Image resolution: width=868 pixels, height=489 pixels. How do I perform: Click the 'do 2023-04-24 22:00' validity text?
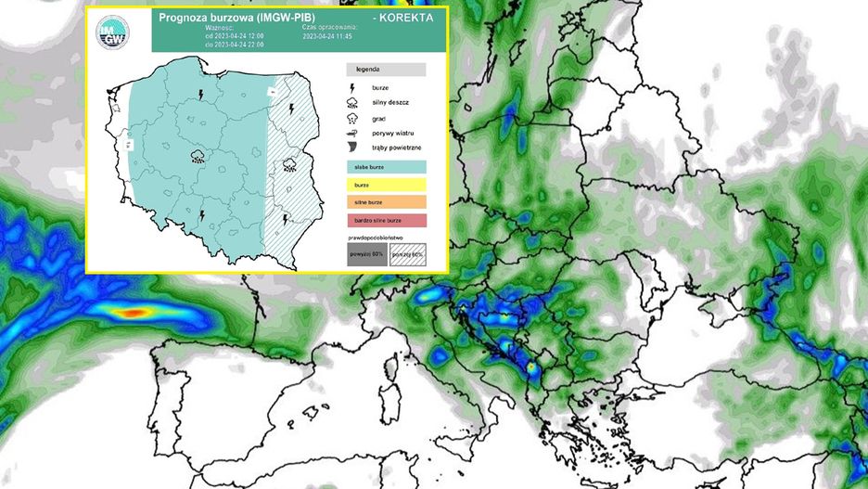[x=235, y=45]
